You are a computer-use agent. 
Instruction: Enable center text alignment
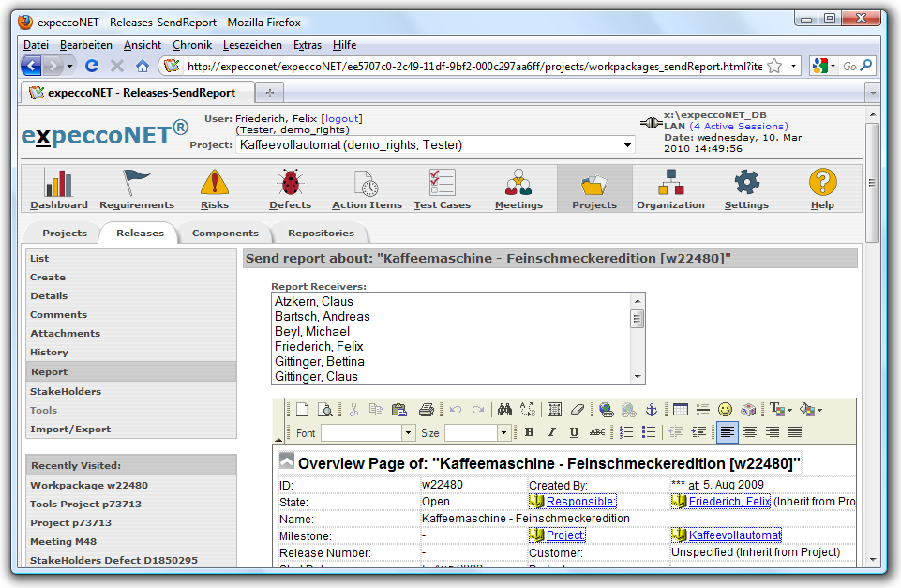click(x=750, y=432)
